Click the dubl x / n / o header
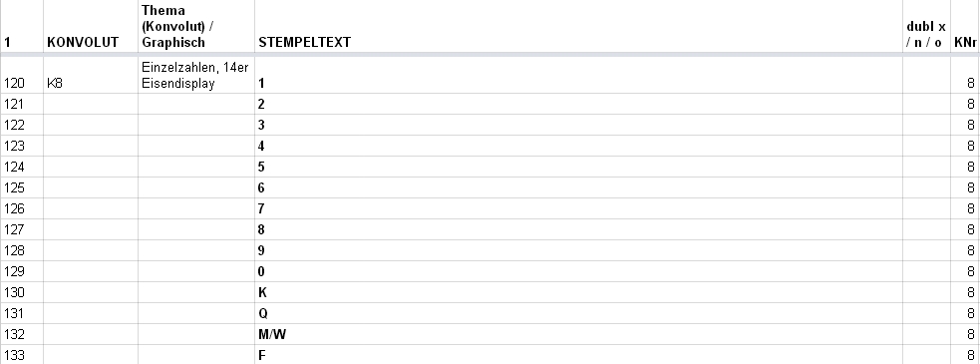Viewport: 980px width, 364px height. [926, 26]
